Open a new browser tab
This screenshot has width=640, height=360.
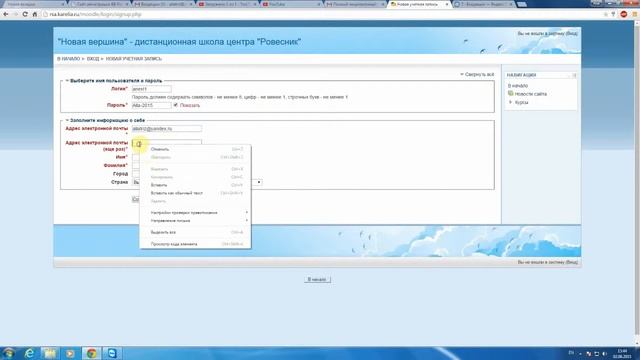522,4
